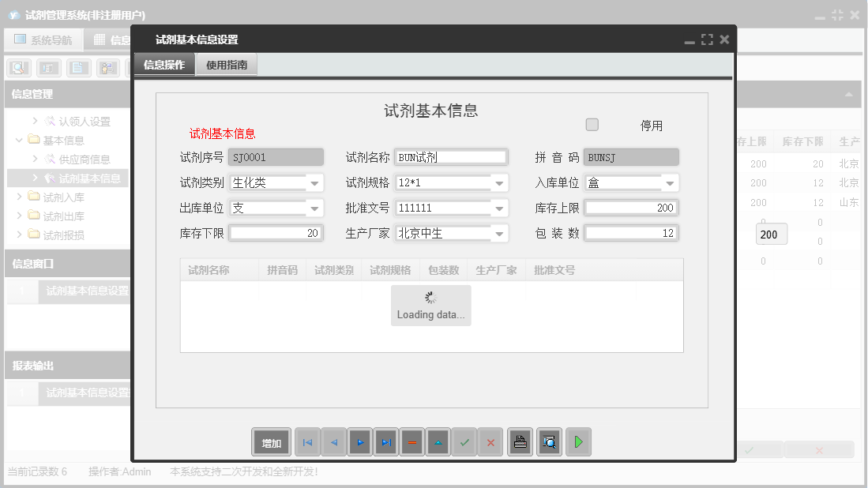Open print preview with magnifier icon

tap(549, 441)
